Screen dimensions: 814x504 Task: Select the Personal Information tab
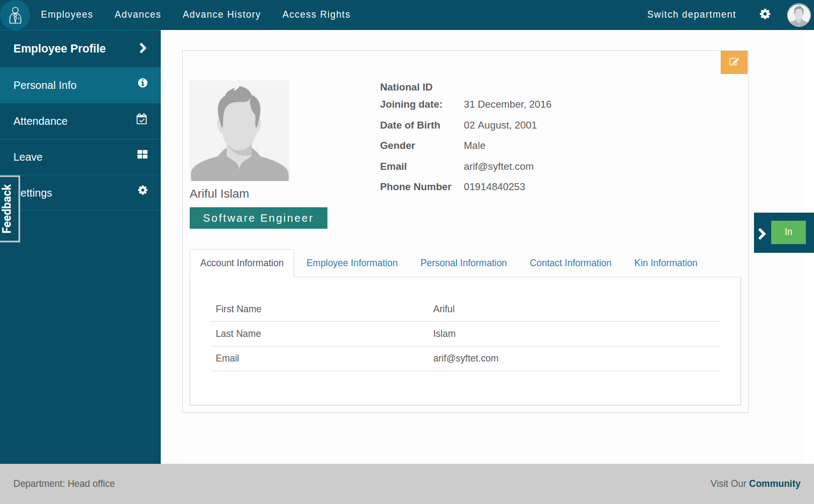[x=464, y=263]
